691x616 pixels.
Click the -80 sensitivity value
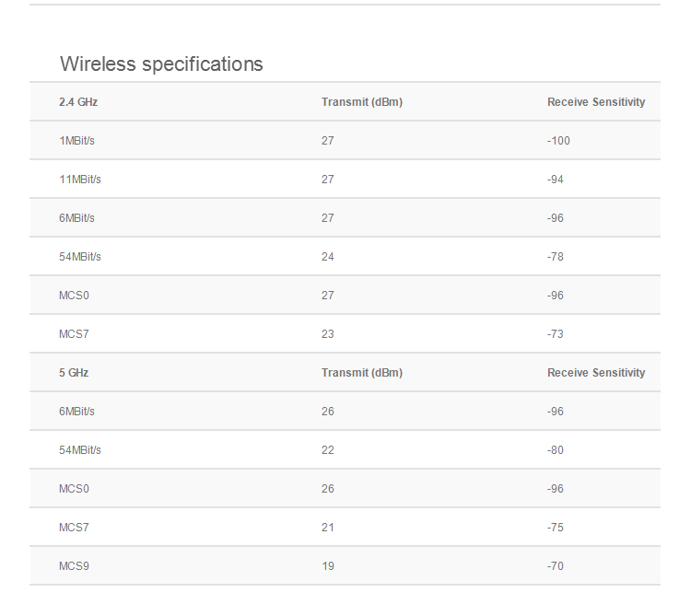tap(556, 450)
